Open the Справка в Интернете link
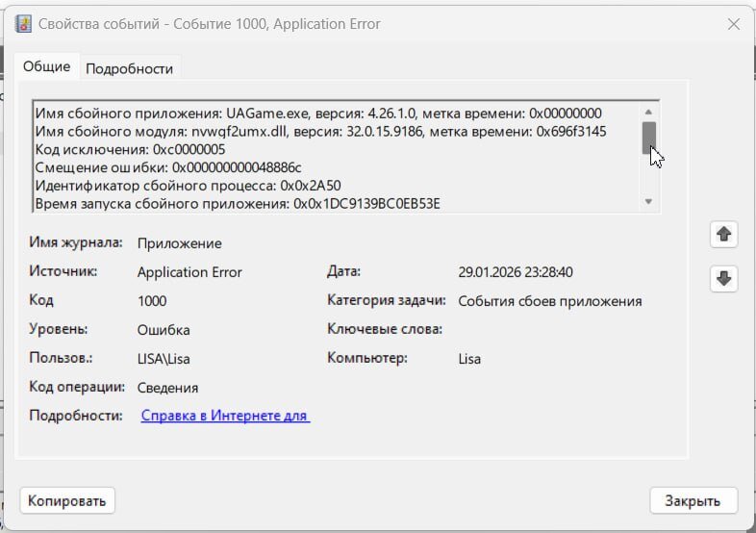The image size is (756, 533). [225, 416]
